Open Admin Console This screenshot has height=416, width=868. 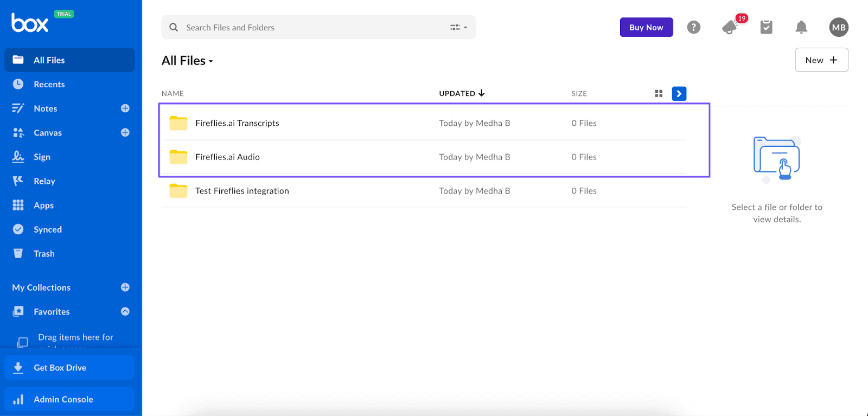pos(69,399)
